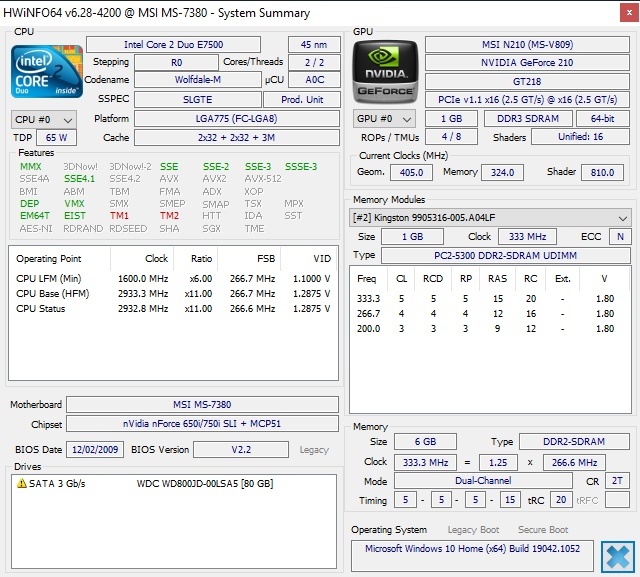Click the Dual-Channel mode field

pos(483,481)
